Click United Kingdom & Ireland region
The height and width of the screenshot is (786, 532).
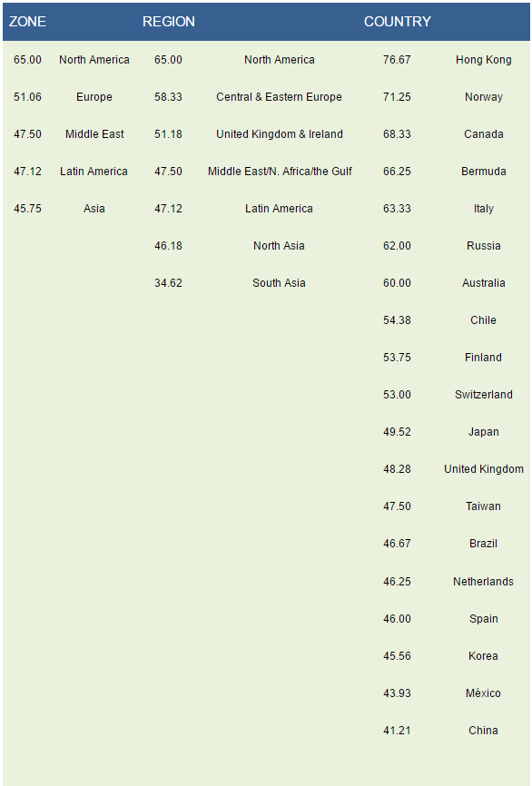click(x=280, y=133)
